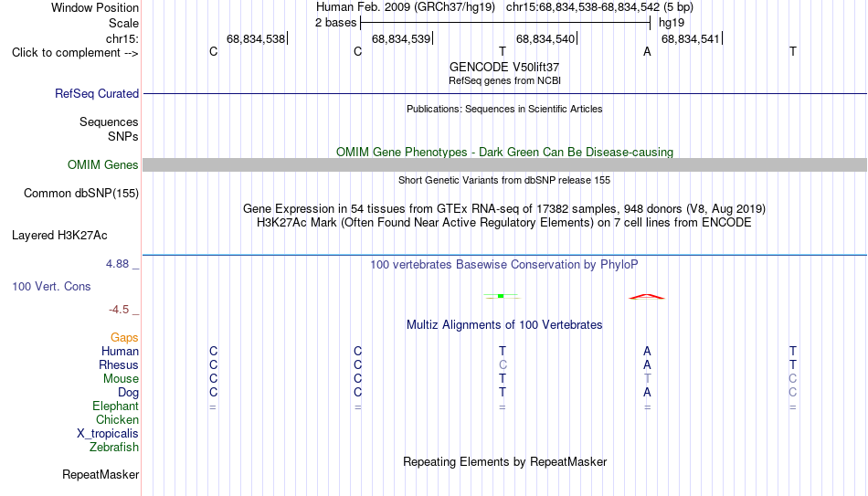Open the OMIM Genes track label
The width and height of the screenshot is (868, 496).
102,165
